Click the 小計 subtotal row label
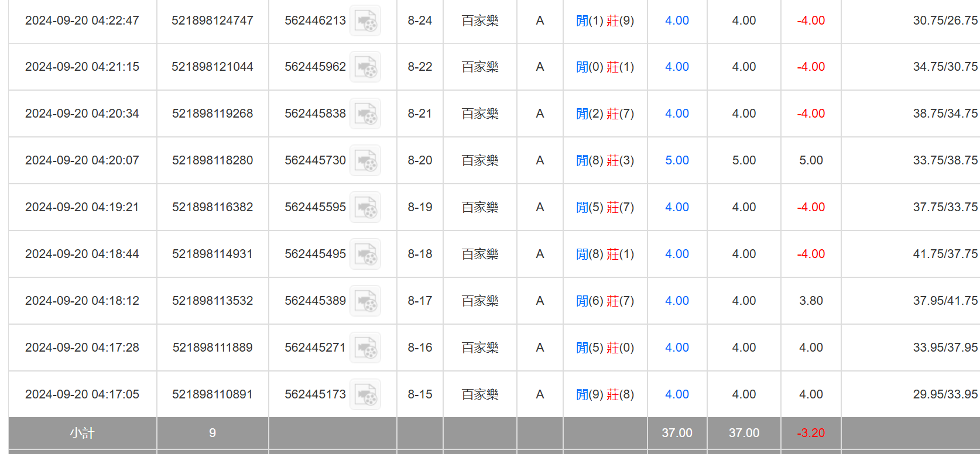Viewport: 980px width, 454px height. point(82,433)
